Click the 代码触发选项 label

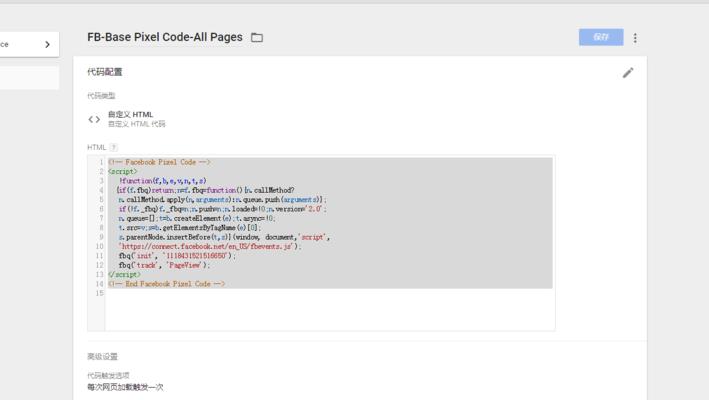click(x=109, y=376)
